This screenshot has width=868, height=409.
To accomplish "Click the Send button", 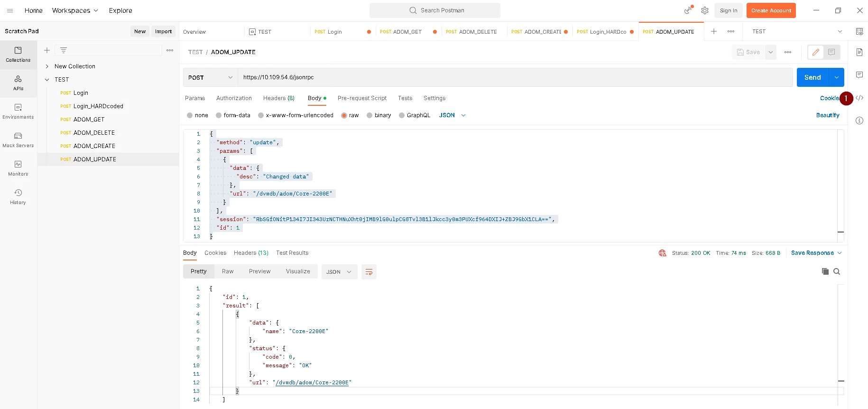I will (x=813, y=77).
